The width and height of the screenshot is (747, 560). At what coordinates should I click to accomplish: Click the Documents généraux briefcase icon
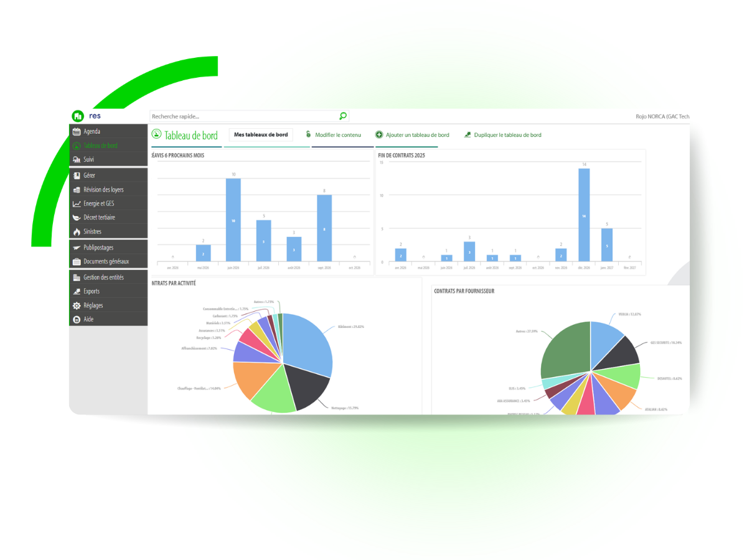click(x=77, y=262)
